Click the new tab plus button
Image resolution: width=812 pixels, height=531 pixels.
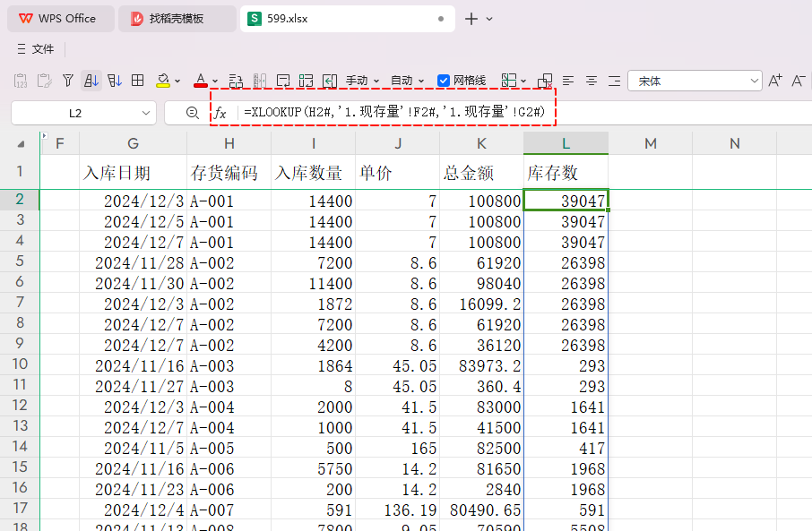(x=471, y=19)
